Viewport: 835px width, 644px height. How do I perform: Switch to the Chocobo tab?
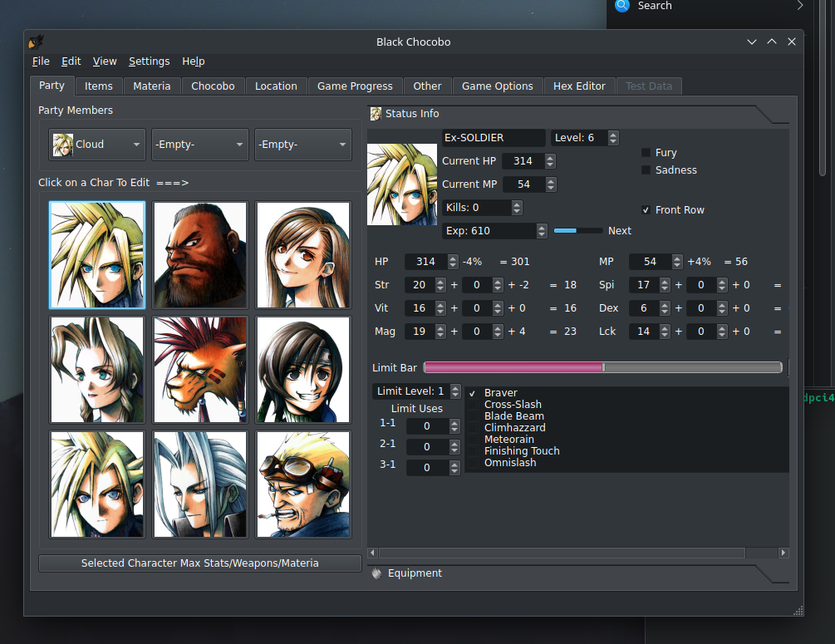213,86
